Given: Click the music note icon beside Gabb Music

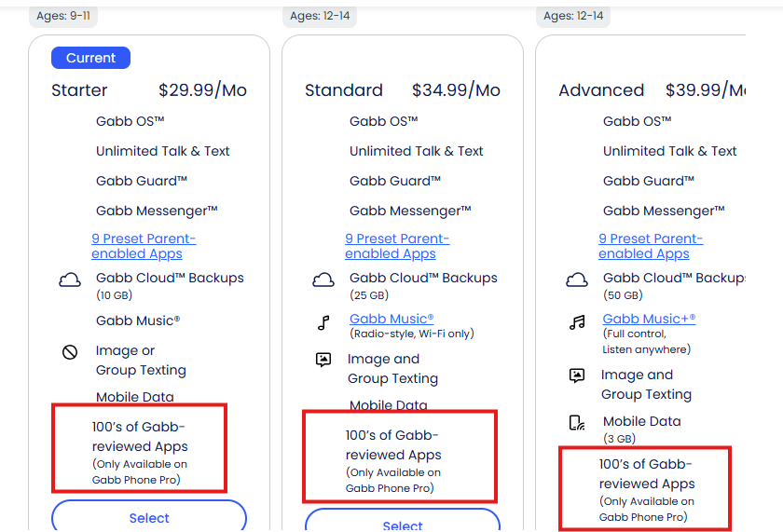Looking at the screenshot, I should tap(323, 323).
